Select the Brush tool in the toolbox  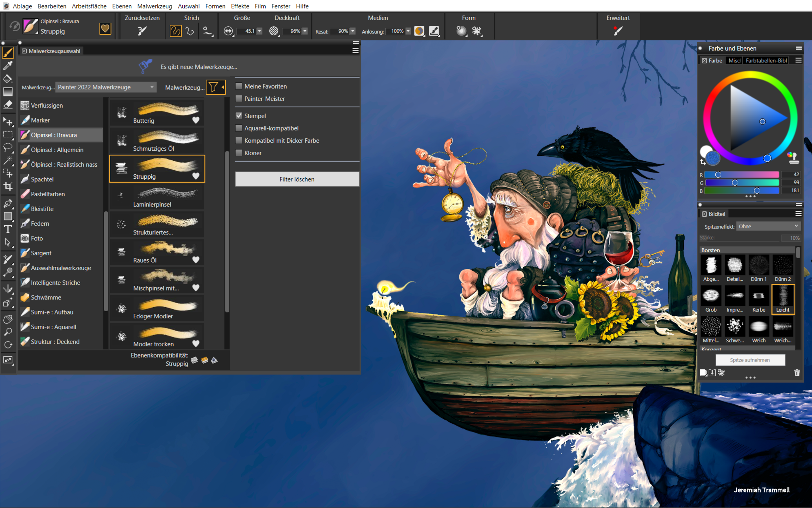point(8,53)
